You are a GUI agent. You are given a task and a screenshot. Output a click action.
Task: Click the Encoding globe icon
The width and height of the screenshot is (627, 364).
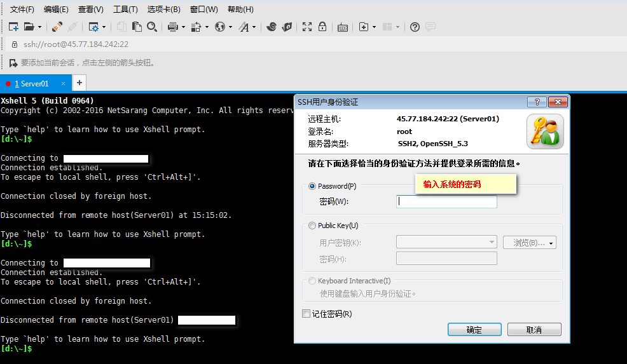pyautogui.click(x=220, y=27)
